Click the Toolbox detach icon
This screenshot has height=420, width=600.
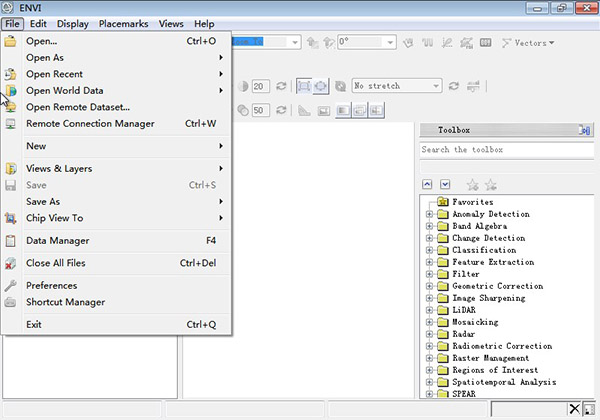coord(584,130)
